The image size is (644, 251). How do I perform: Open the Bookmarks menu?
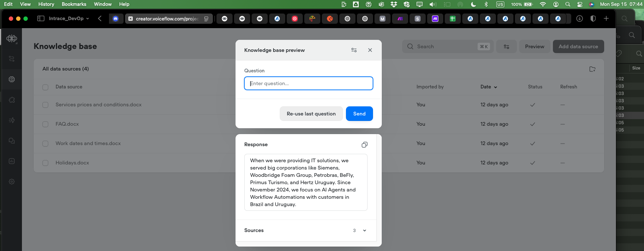[74, 4]
